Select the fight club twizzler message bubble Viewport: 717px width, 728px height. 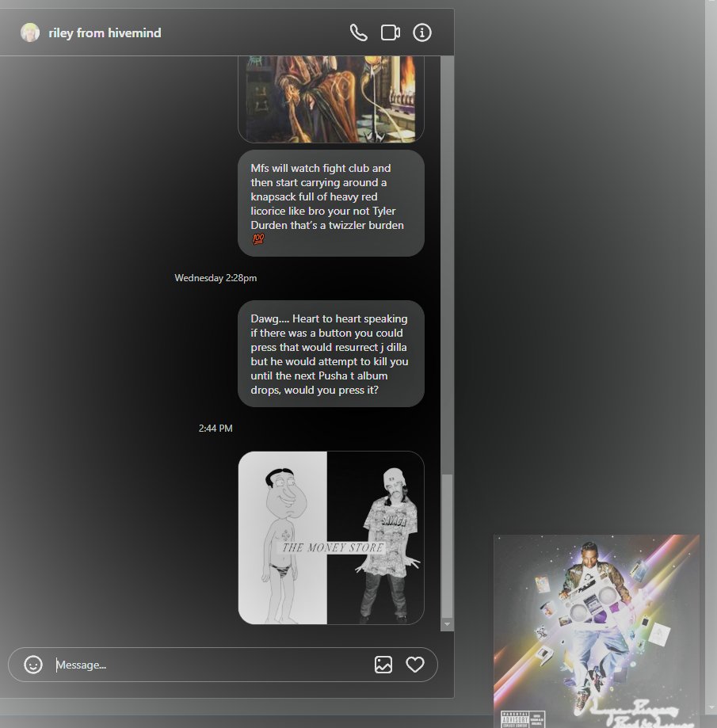pyautogui.click(x=331, y=203)
